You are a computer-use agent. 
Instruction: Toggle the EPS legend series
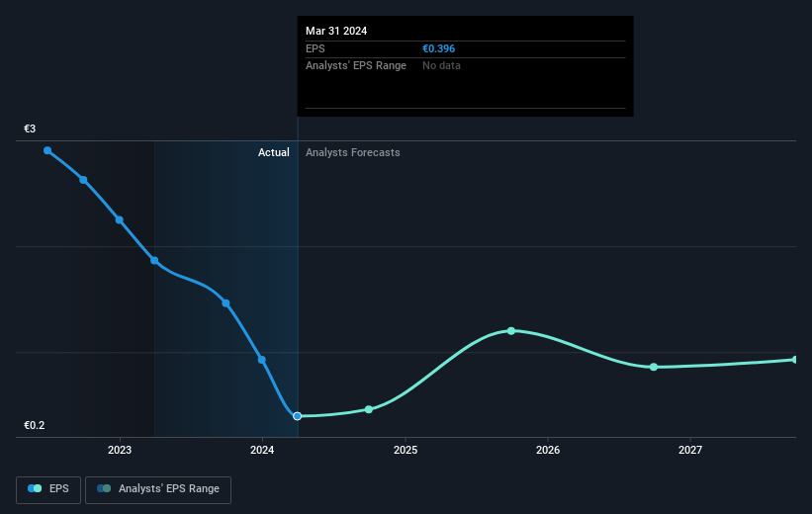pyautogui.click(x=48, y=489)
